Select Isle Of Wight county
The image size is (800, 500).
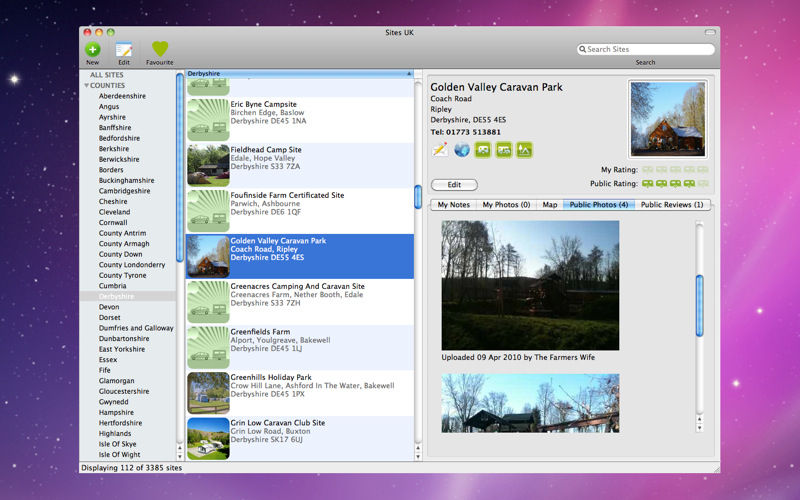click(119, 455)
